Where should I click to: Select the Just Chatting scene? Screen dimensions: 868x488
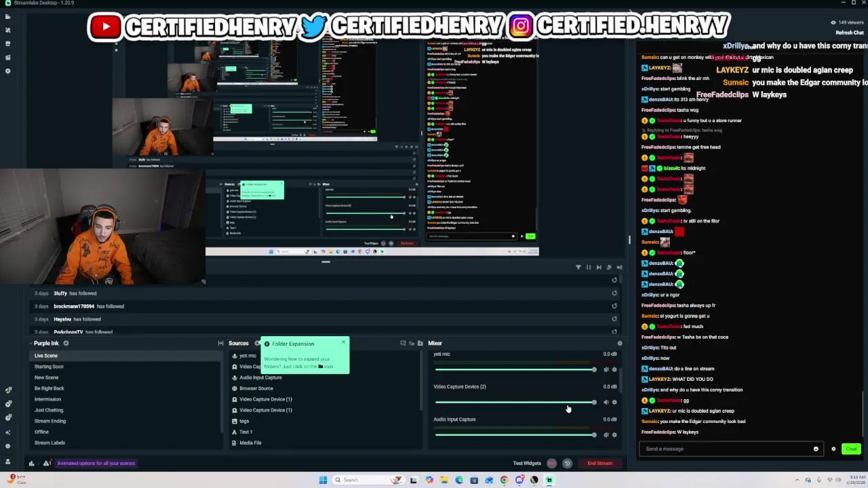pyautogui.click(x=126, y=410)
